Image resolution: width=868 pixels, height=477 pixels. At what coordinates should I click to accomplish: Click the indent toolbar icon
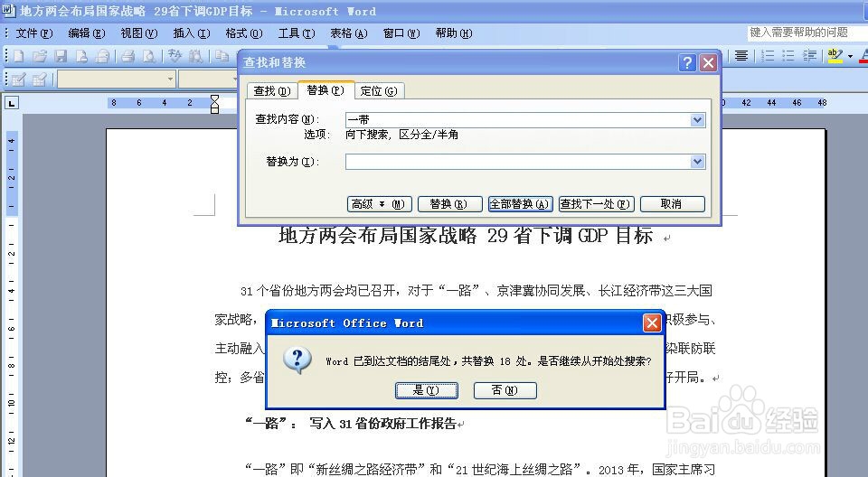tap(809, 56)
